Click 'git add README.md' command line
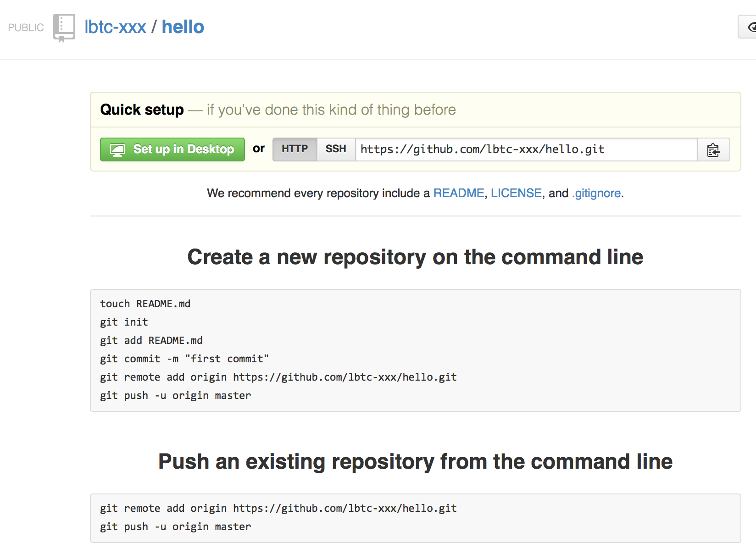Screen dimensions: 756x554 pos(151,340)
